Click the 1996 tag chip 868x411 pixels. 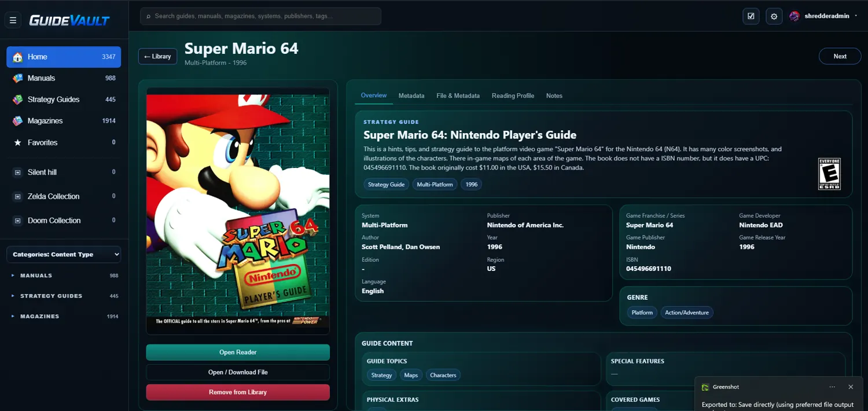coord(471,185)
